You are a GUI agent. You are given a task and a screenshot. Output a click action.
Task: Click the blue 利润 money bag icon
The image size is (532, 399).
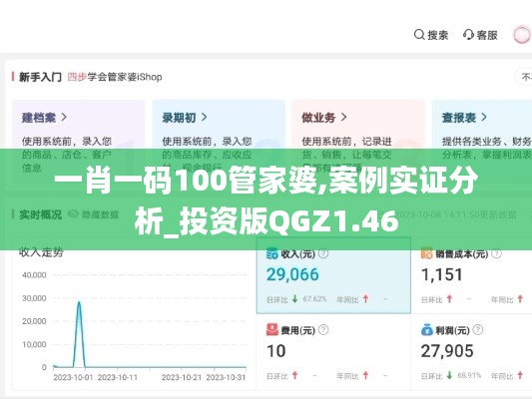tap(427, 329)
